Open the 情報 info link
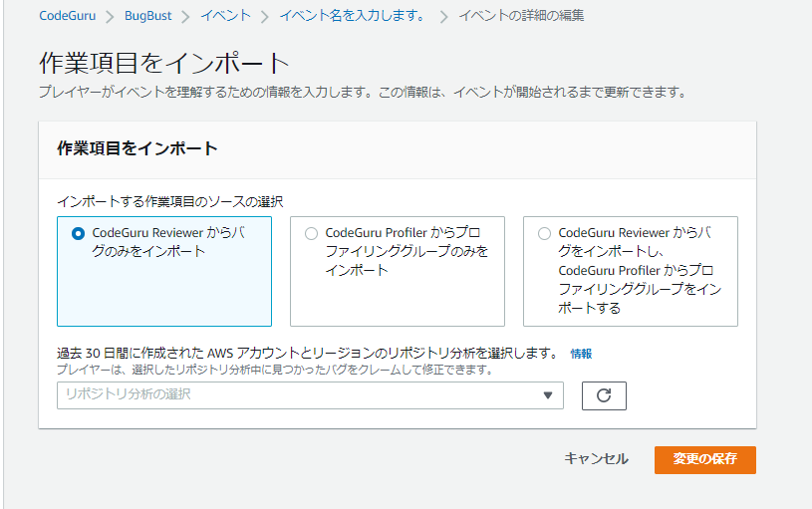This screenshot has width=812, height=509. (x=581, y=354)
